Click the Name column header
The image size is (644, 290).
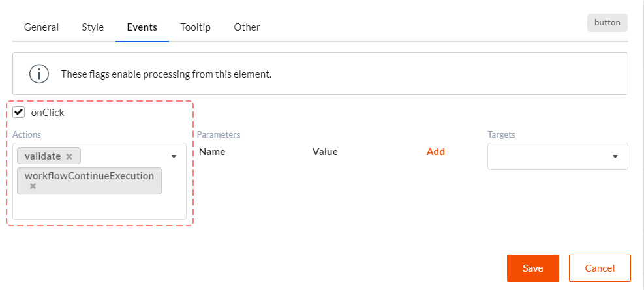[212, 152]
